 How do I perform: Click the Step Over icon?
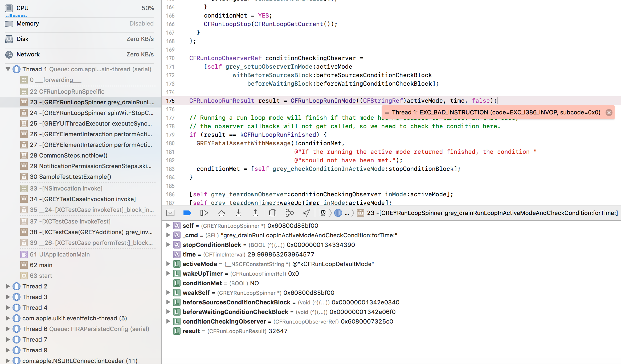click(222, 213)
